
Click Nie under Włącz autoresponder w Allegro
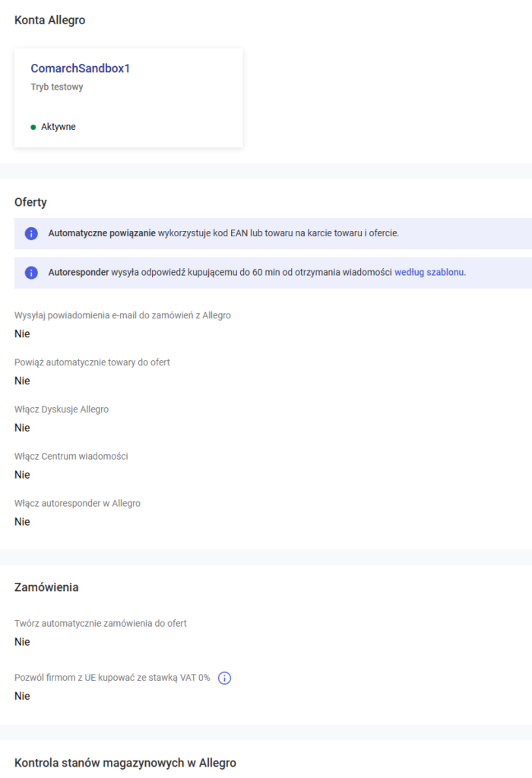22,522
